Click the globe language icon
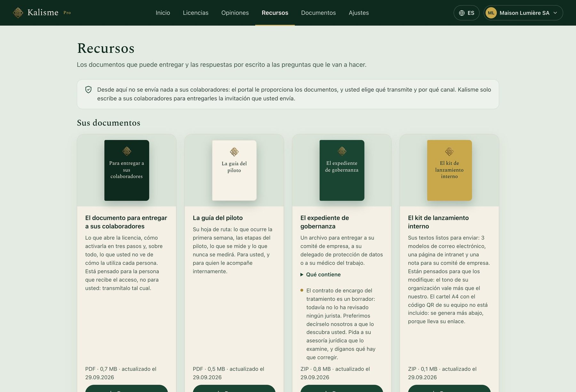The image size is (576, 392). [x=462, y=13]
